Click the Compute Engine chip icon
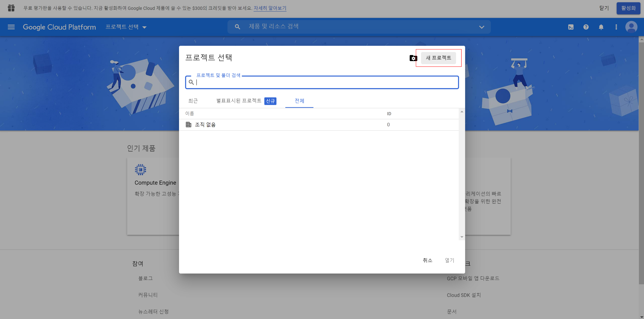 140,170
